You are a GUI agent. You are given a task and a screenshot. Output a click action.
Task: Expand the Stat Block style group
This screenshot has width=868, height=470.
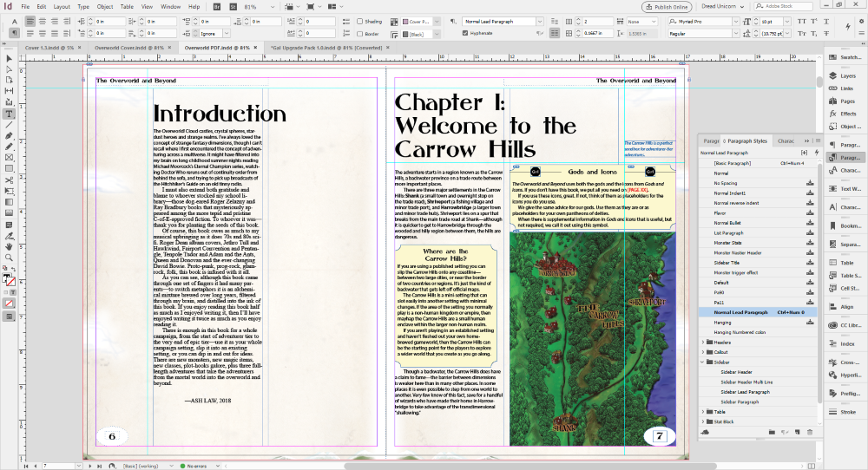704,422
